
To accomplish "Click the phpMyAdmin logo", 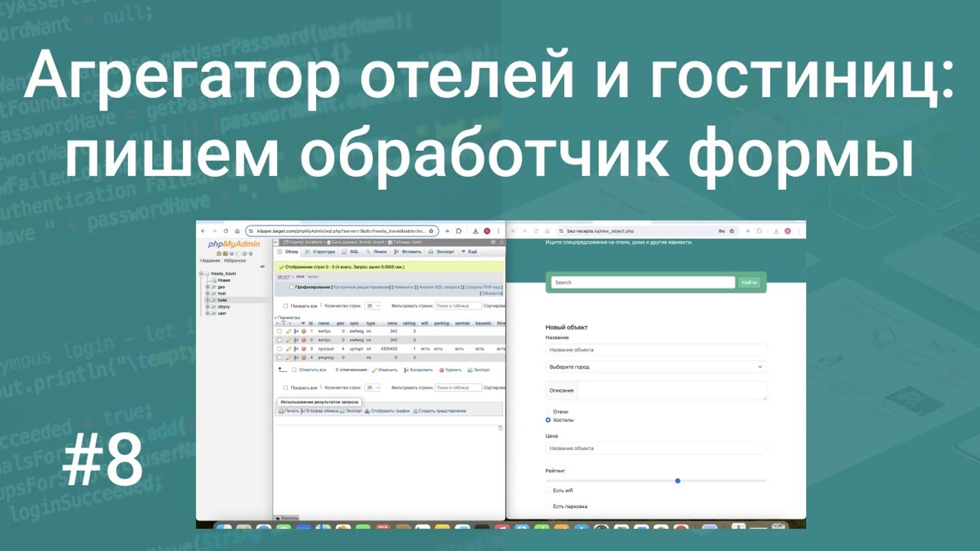I will 234,244.
